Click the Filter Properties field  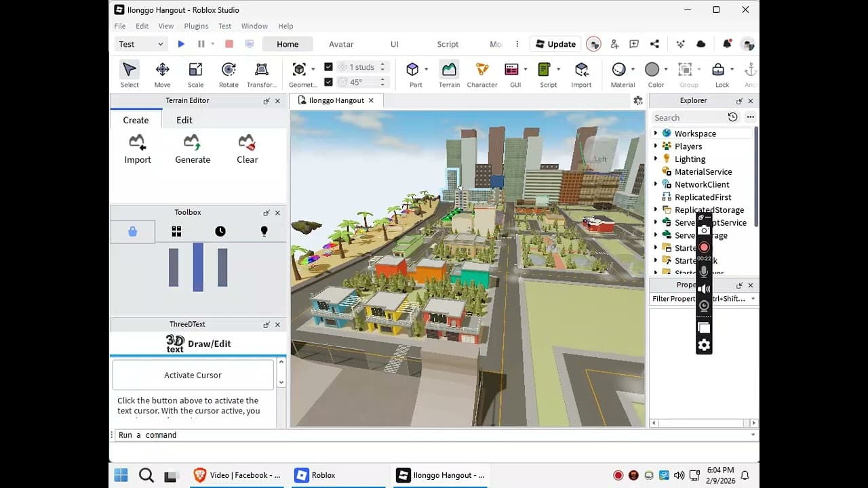[703, 299]
